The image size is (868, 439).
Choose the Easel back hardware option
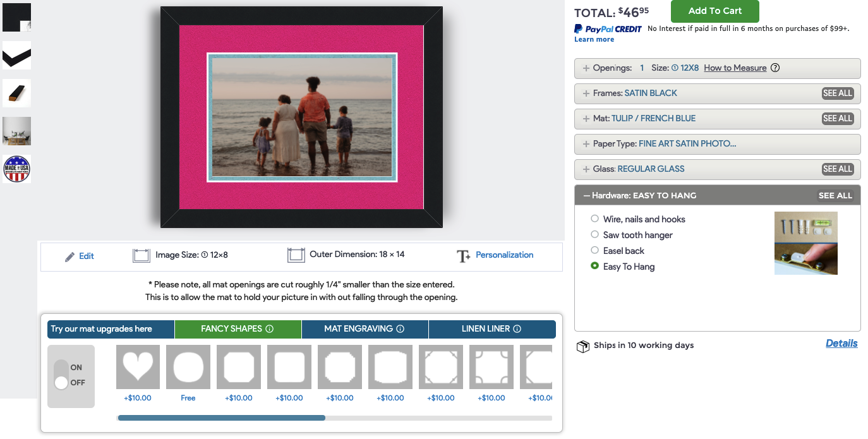594,250
